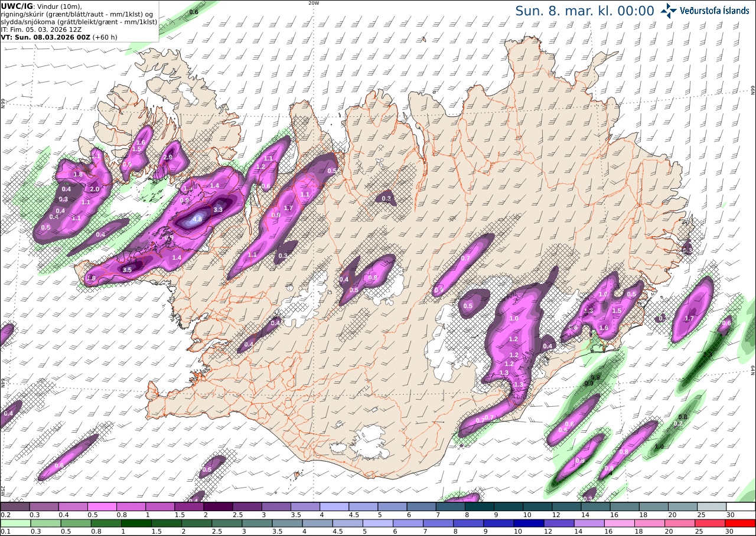Pick upper legend swatch between 0.5 and 0.8

tap(102, 506)
